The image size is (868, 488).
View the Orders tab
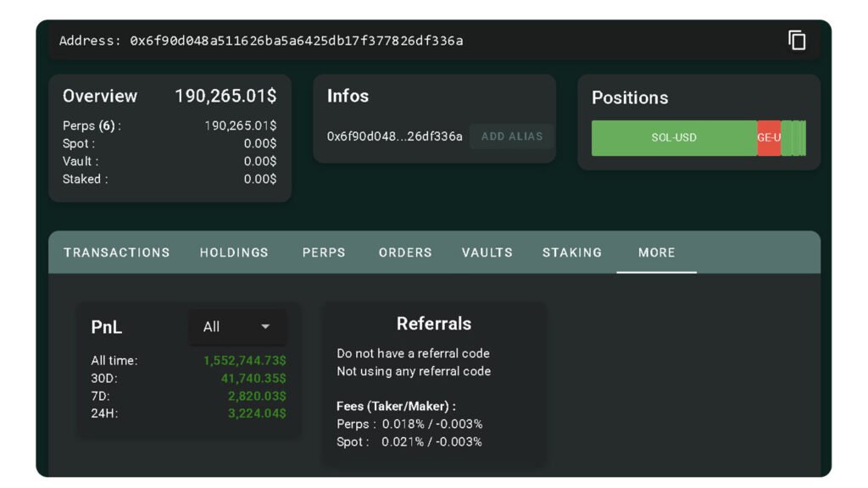[x=405, y=252]
